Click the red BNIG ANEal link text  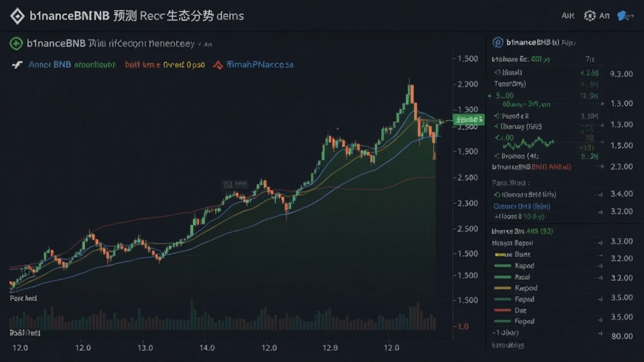(551, 167)
